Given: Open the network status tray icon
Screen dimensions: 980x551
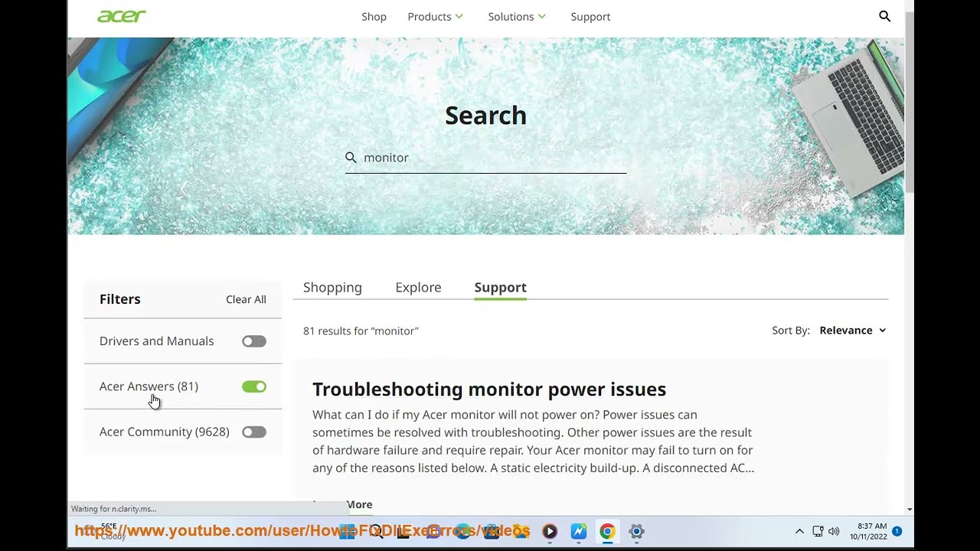Looking at the screenshot, I should tap(817, 531).
